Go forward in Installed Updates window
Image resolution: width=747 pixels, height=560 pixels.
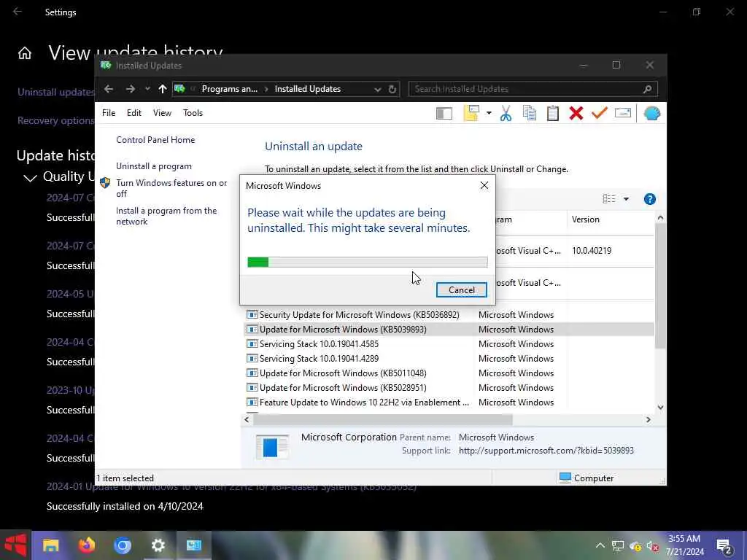point(130,89)
